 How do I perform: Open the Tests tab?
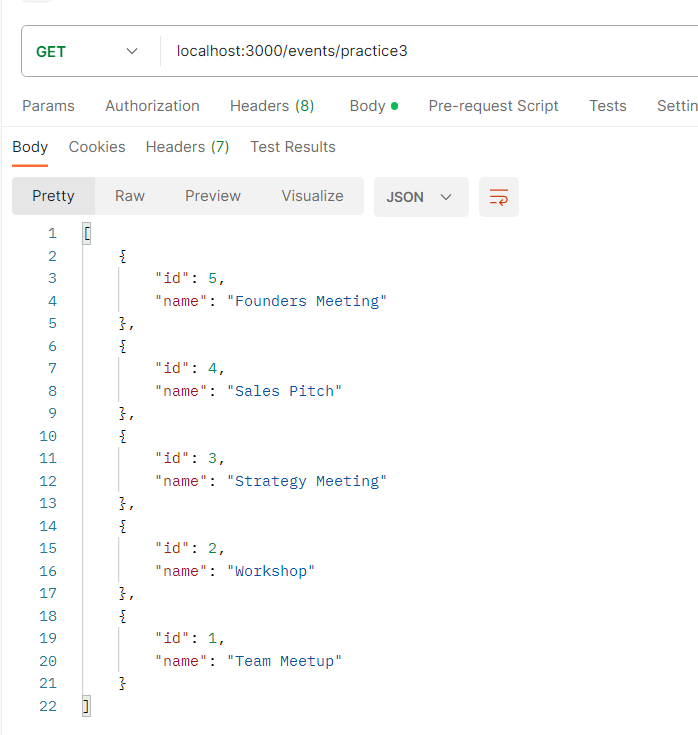pos(607,106)
